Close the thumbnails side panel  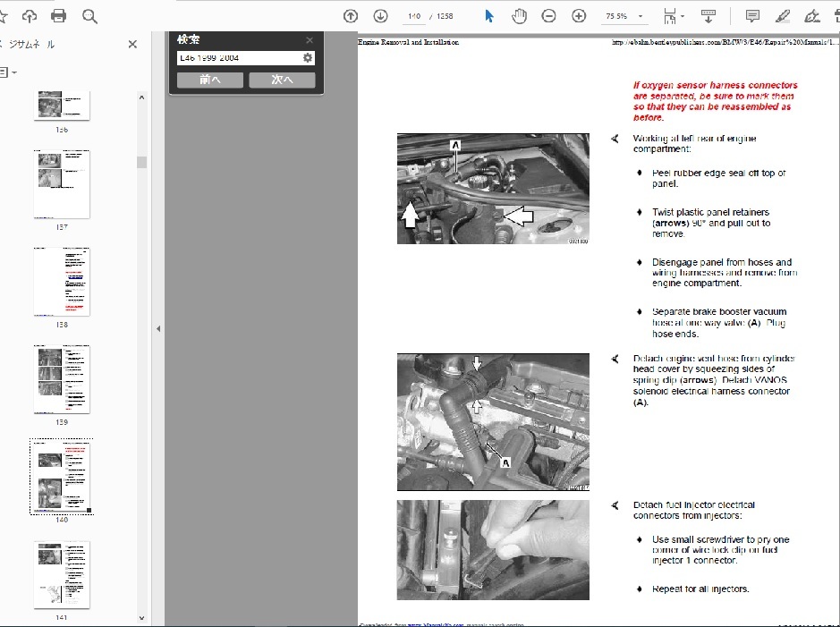[132, 45]
